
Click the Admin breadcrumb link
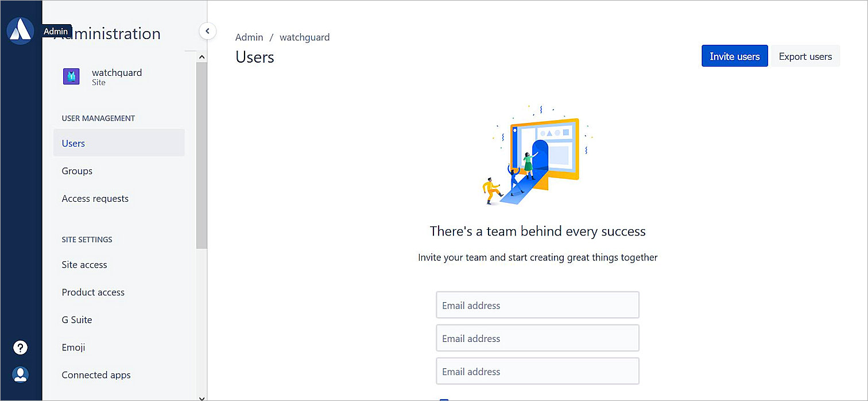click(249, 37)
